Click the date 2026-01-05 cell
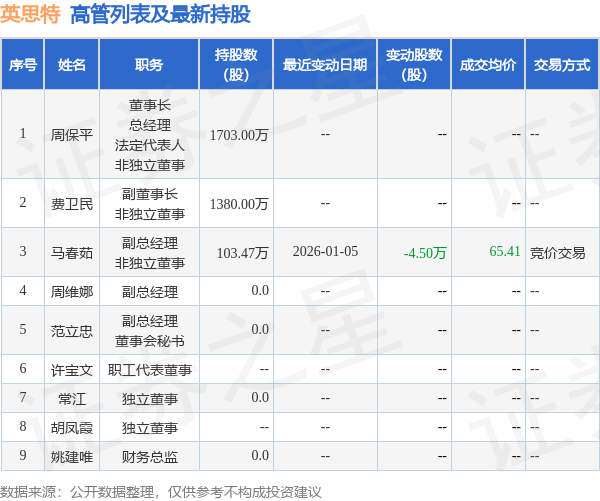The height and width of the screenshot is (501, 600). (x=325, y=251)
